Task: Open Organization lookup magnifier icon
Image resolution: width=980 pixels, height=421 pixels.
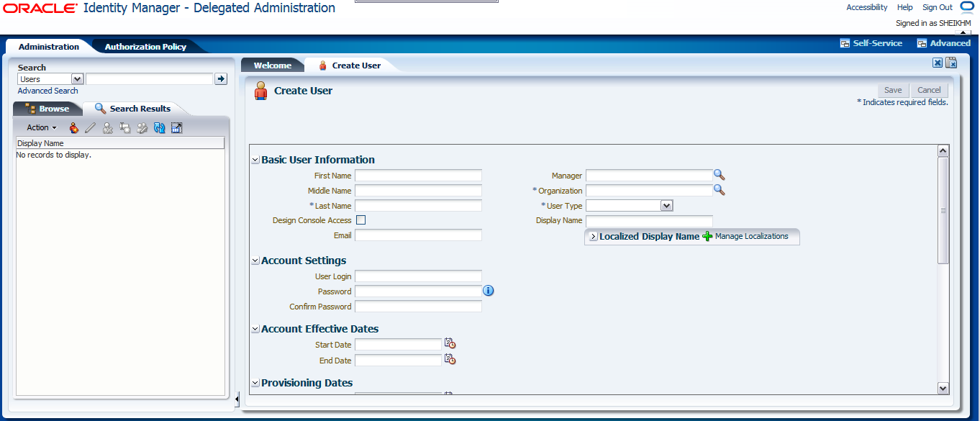Action: pos(719,190)
